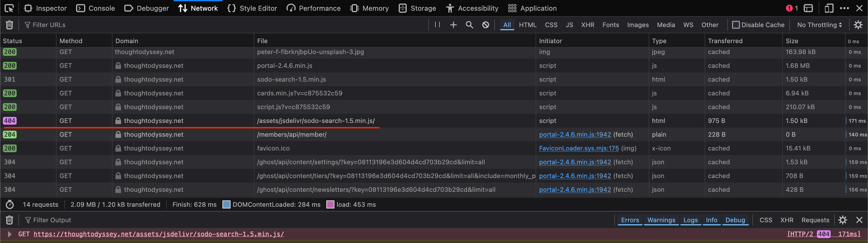Switch to the Storage tab
Screen dimensions: 868x243
[418, 8]
